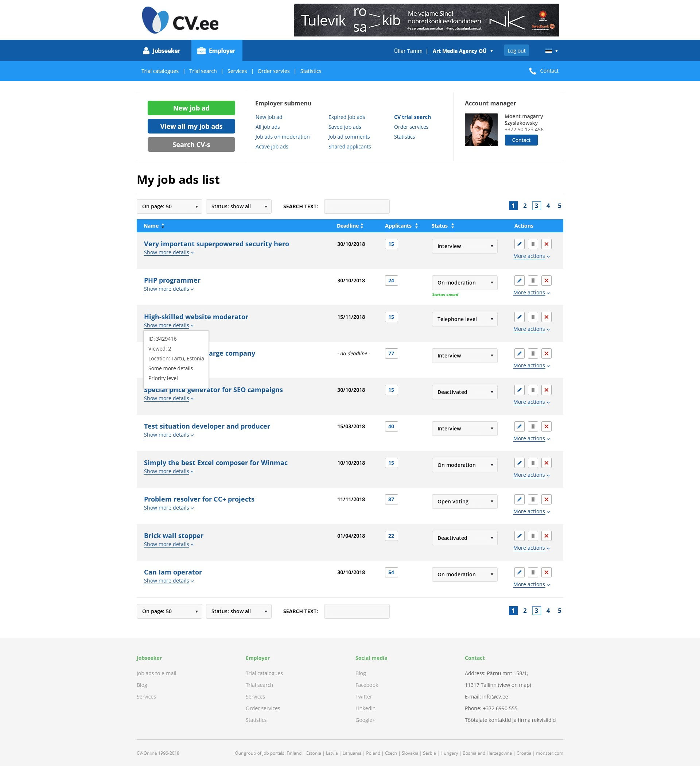Switch to the Employer tab
Image resolution: width=700 pixels, height=766 pixels.
tap(217, 51)
